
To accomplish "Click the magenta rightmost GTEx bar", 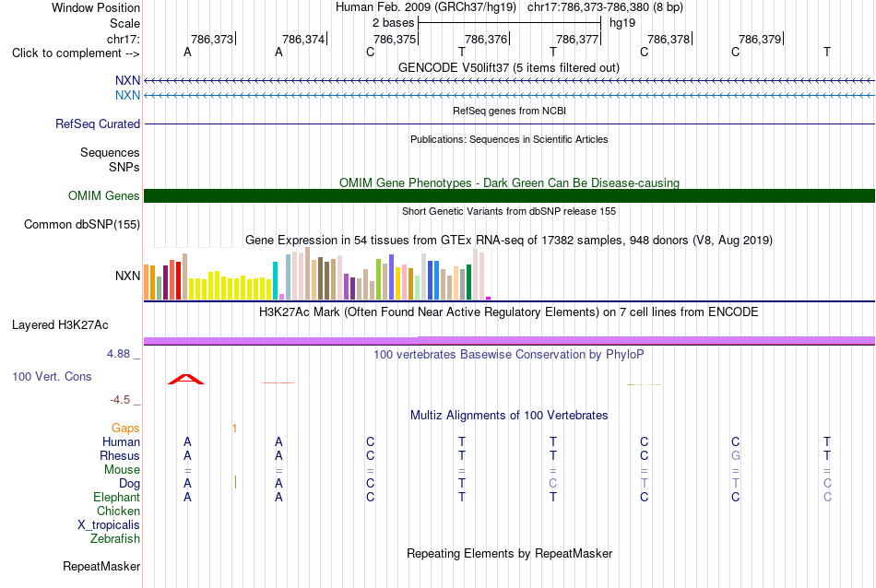I will click(489, 299).
